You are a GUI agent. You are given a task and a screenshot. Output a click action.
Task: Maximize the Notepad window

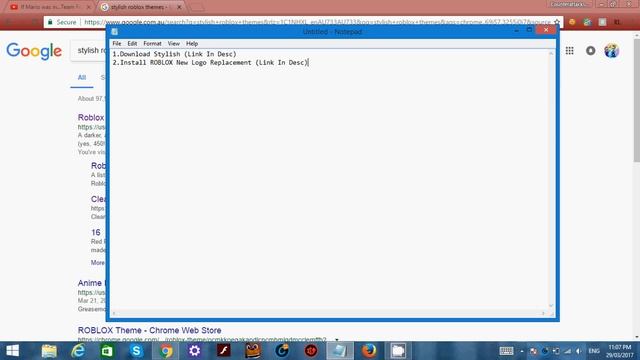click(529, 30)
